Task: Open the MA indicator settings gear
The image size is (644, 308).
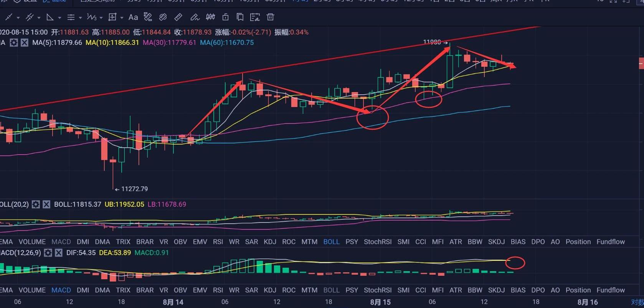Action: point(14,43)
